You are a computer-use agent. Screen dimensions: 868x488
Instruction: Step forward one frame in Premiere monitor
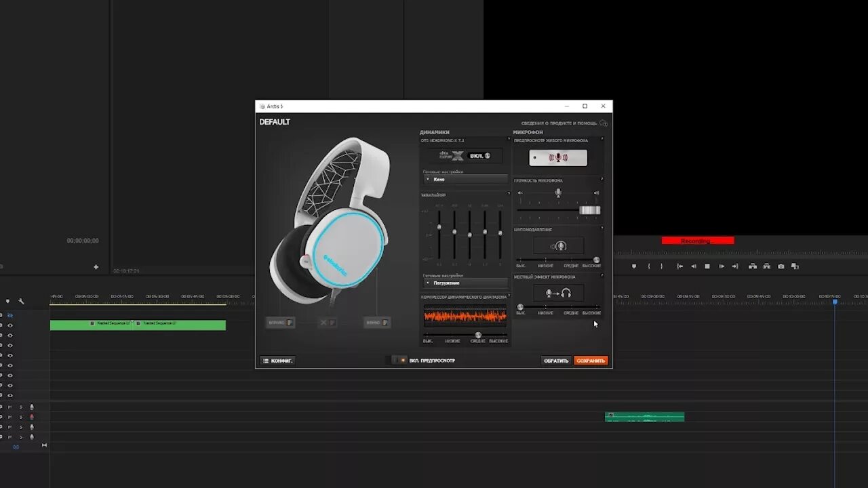(x=722, y=266)
